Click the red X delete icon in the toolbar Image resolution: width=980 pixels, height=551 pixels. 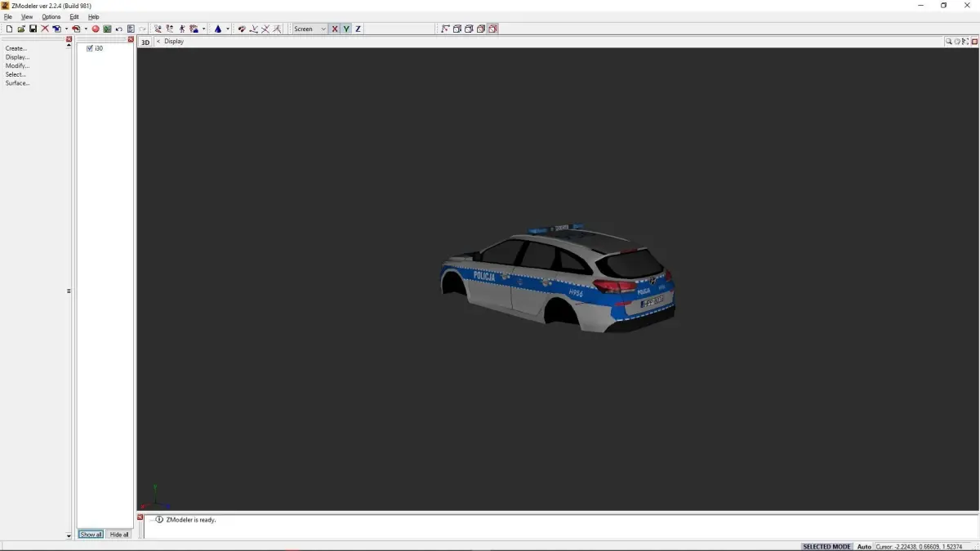click(x=45, y=29)
